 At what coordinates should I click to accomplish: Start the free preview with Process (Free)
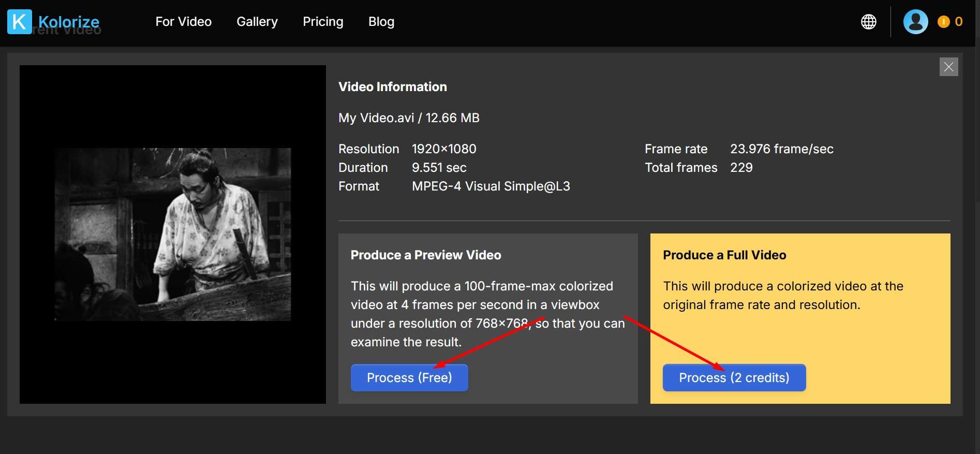[409, 378]
